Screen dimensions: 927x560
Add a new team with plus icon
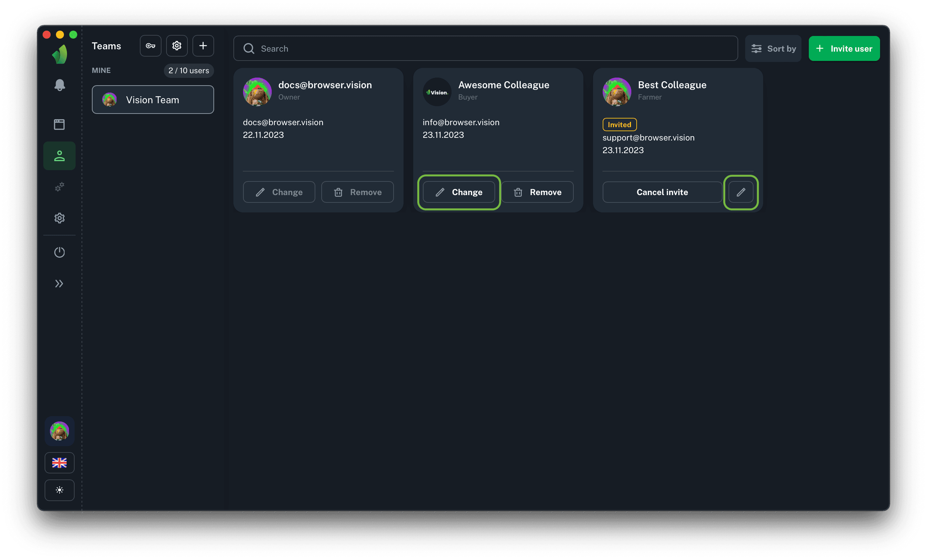click(x=203, y=46)
